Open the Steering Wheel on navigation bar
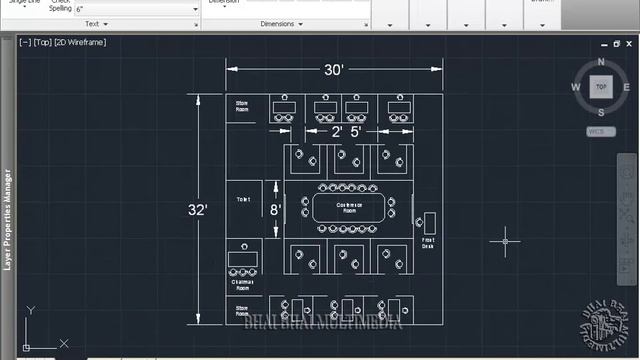 [x=627, y=172]
